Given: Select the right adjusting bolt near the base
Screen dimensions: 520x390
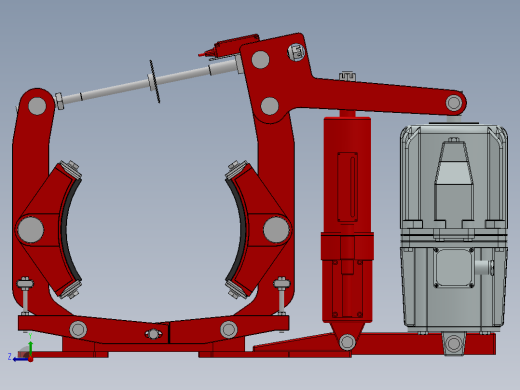Looking at the screenshot, I should 282,296.
